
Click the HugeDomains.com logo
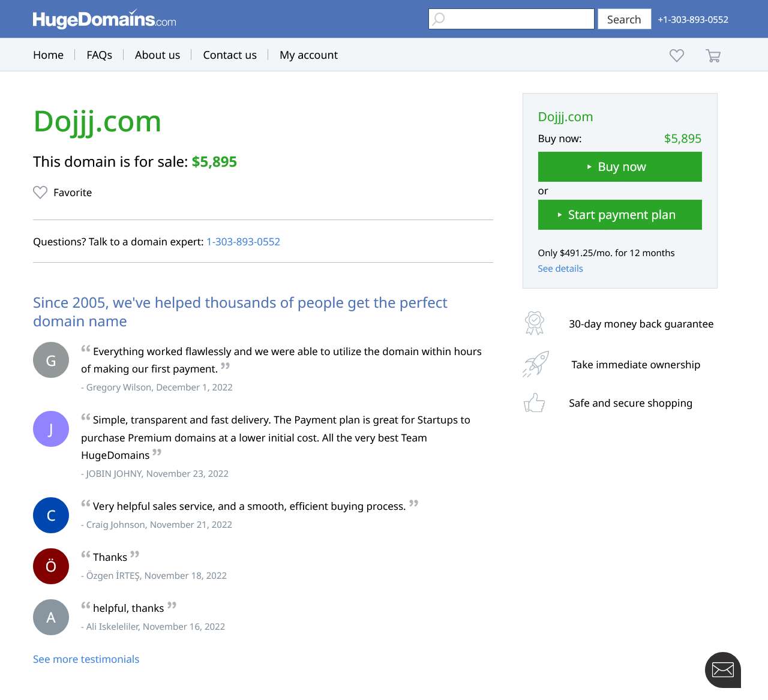pyautogui.click(x=104, y=19)
